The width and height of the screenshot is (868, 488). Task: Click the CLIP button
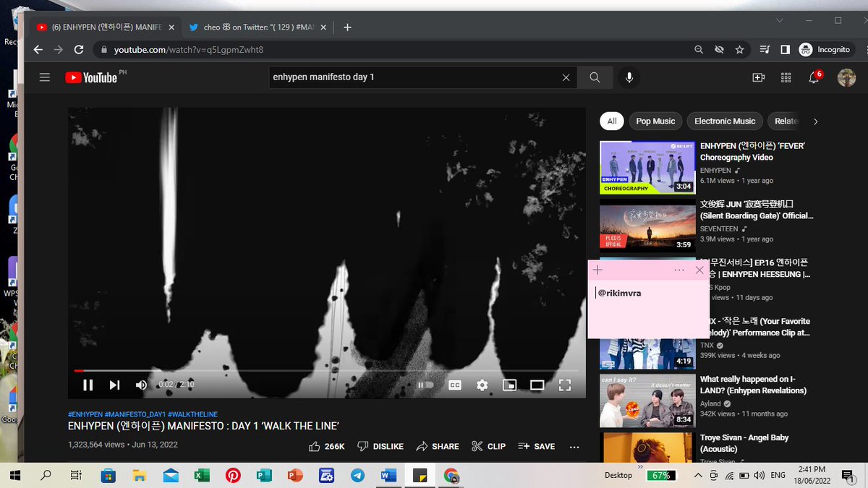tap(488, 447)
